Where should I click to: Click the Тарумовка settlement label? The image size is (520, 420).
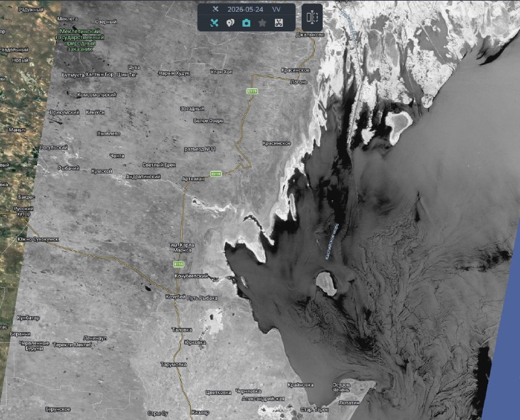pyautogui.click(x=174, y=364)
